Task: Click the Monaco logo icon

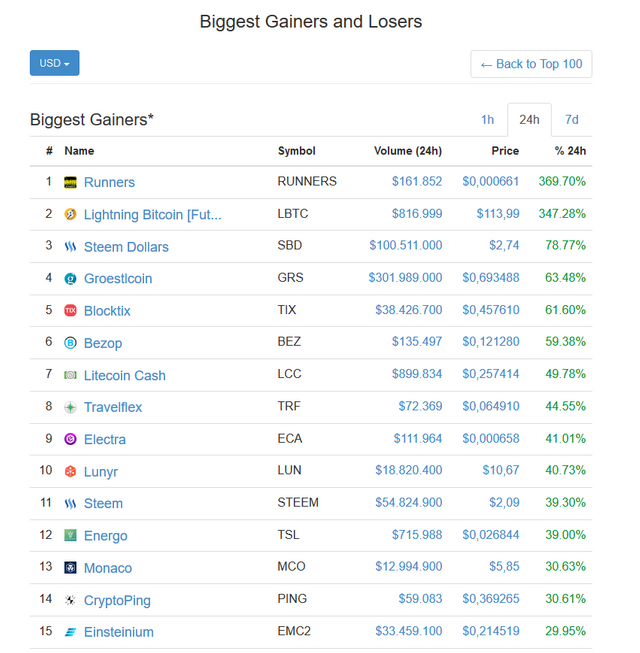Action: pyautogui.click(x=70, y=568)
